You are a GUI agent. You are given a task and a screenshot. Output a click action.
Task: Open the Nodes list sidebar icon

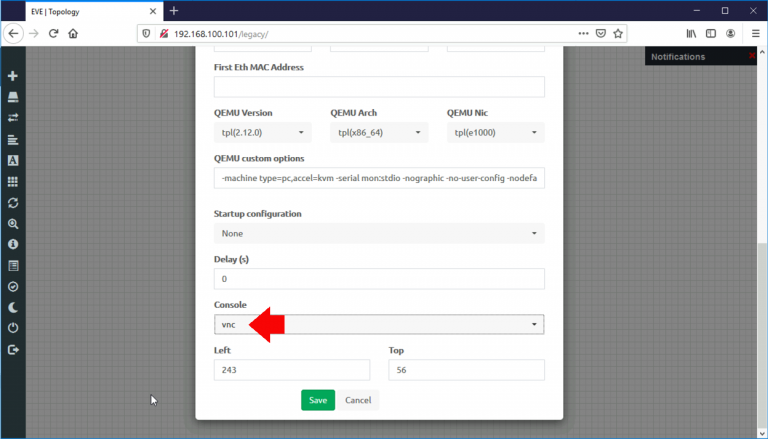pyautogui.click(x=13, y=97)
